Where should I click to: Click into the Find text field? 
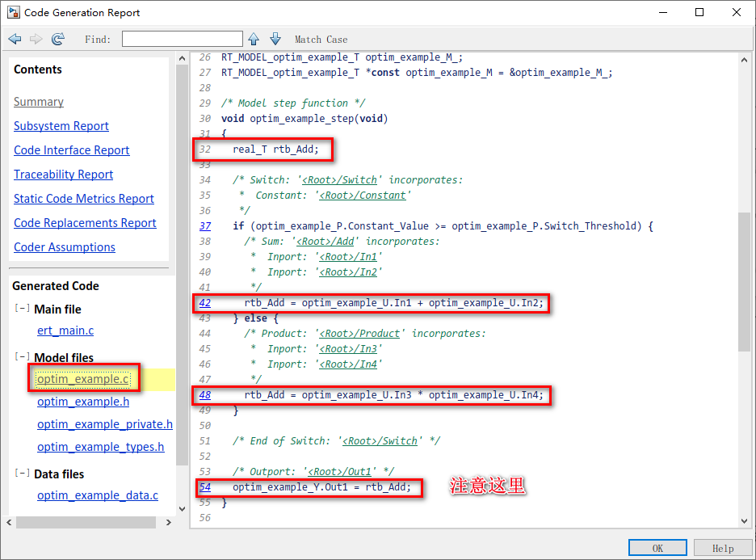click(x=183, y=39)
